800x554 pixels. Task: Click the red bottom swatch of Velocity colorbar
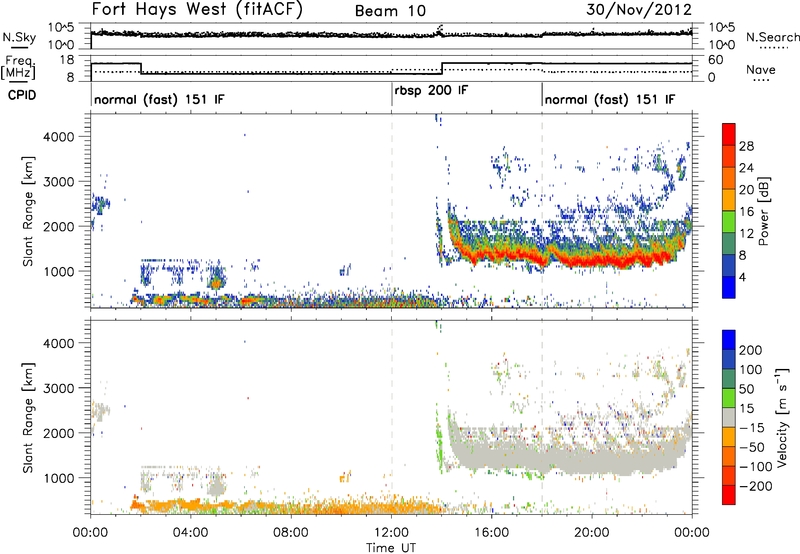[x=729, y=495]
